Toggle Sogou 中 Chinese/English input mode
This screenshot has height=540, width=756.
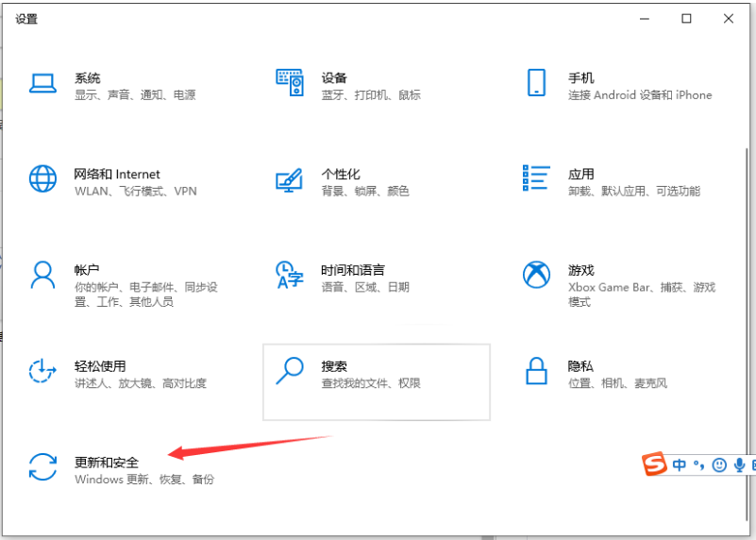(x=680, y=464)
